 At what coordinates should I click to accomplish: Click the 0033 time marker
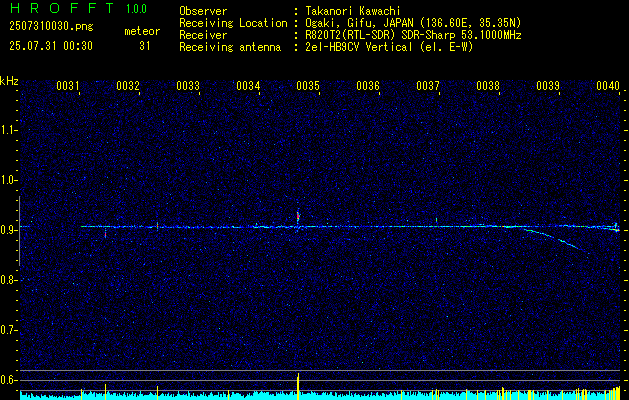[x=188, y=85]
